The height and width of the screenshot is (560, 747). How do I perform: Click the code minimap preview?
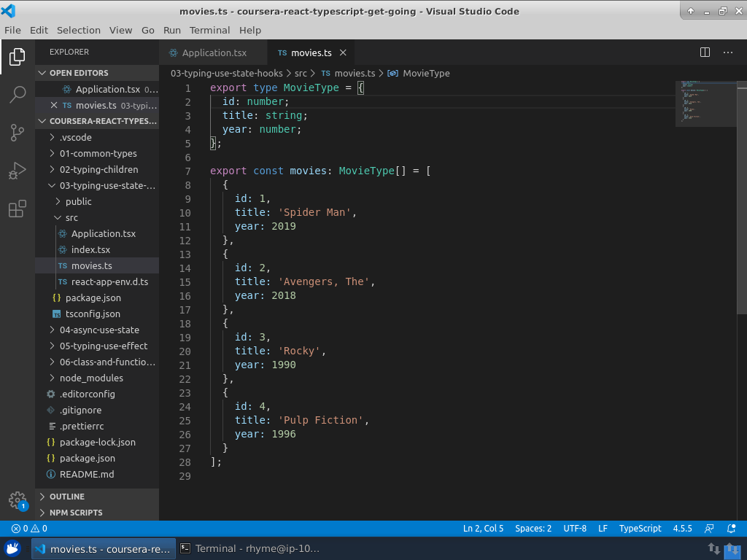click(705, 102)
